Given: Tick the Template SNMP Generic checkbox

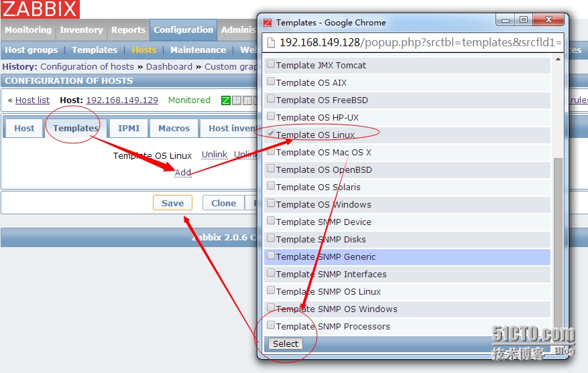Looking at the screenshot, I should click(271, 255).
